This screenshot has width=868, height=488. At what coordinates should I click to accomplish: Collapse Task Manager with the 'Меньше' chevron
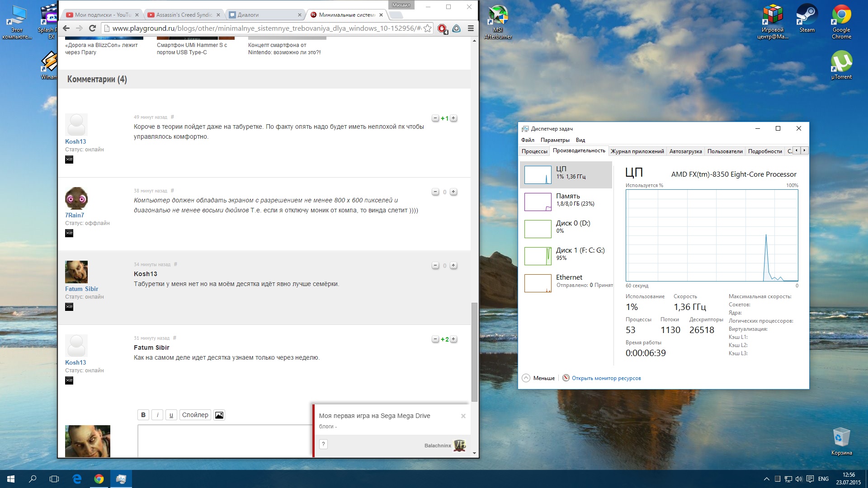tap(526, 378)
